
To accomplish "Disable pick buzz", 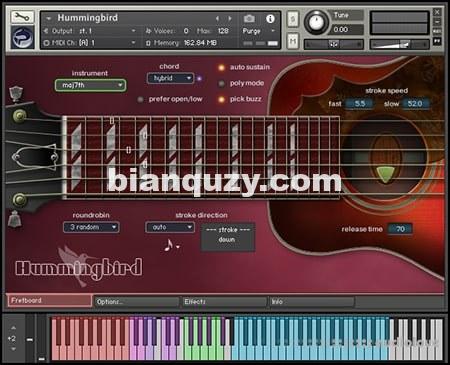I will (x=221, y=99).
